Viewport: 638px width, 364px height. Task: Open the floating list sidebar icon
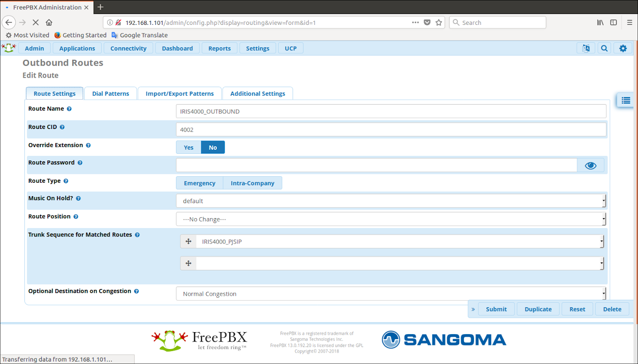tap(626, 100)
